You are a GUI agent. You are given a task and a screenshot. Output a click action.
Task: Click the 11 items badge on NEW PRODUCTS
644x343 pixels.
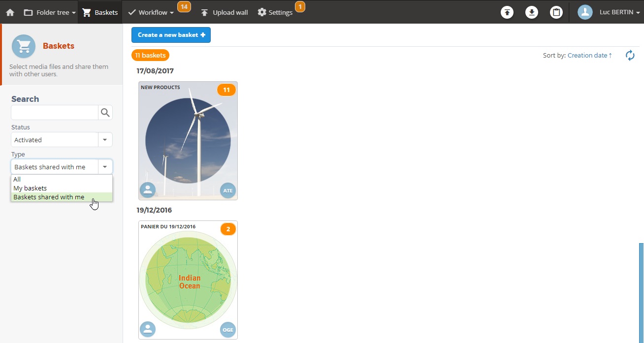click(x=226, y=90)
